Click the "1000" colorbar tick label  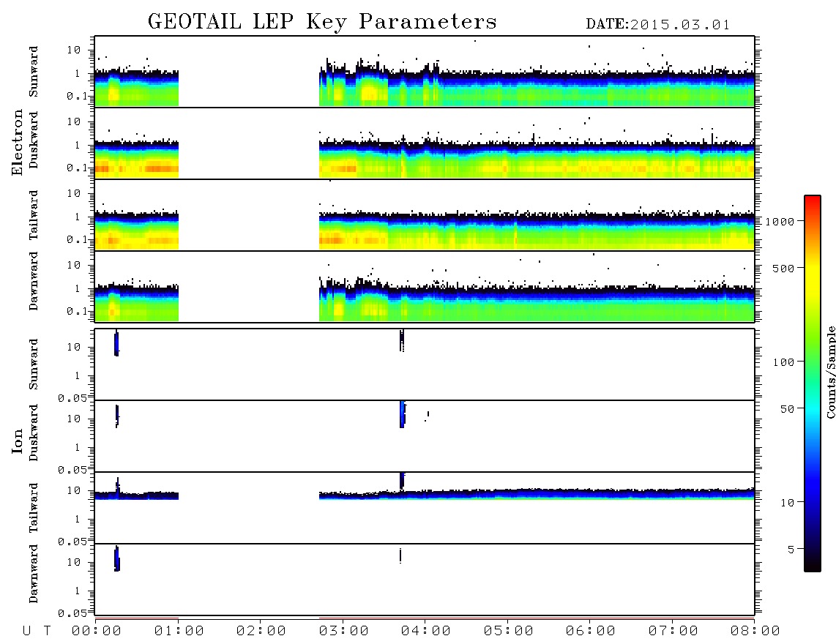780,222
